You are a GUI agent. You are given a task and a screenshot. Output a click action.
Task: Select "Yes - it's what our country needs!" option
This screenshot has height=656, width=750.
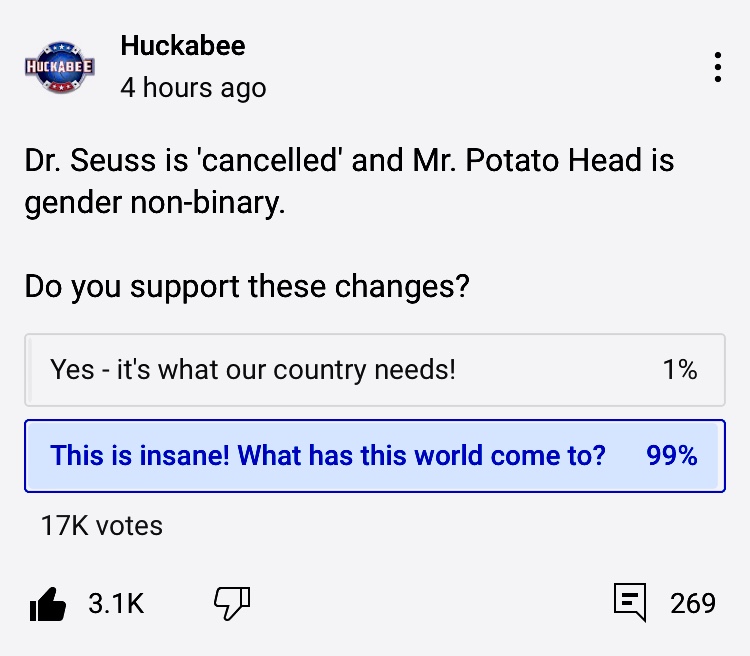tap(253, 370)
